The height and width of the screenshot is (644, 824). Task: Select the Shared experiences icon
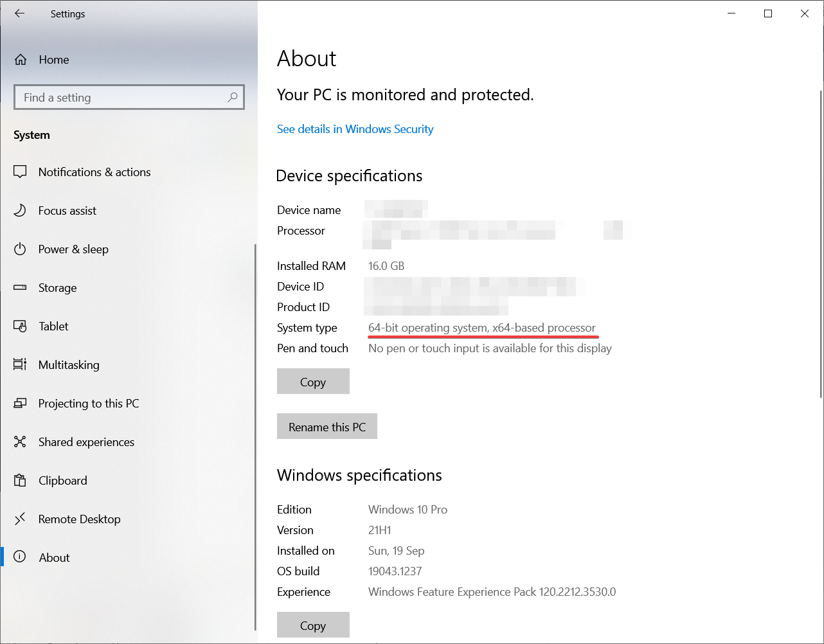[x=20, y=442]
